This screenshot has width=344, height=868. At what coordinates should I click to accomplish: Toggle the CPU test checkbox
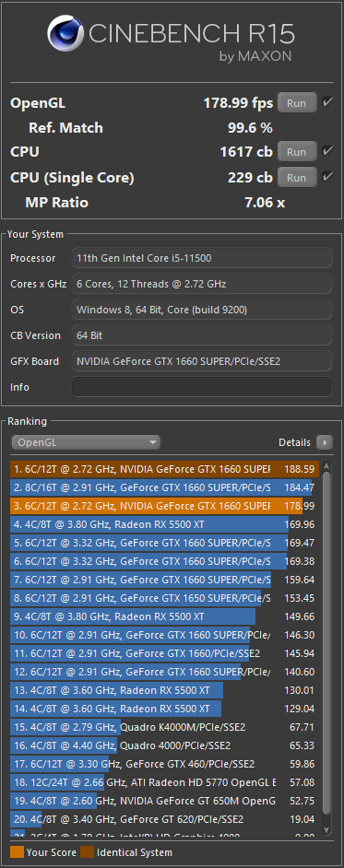[327, 150]
